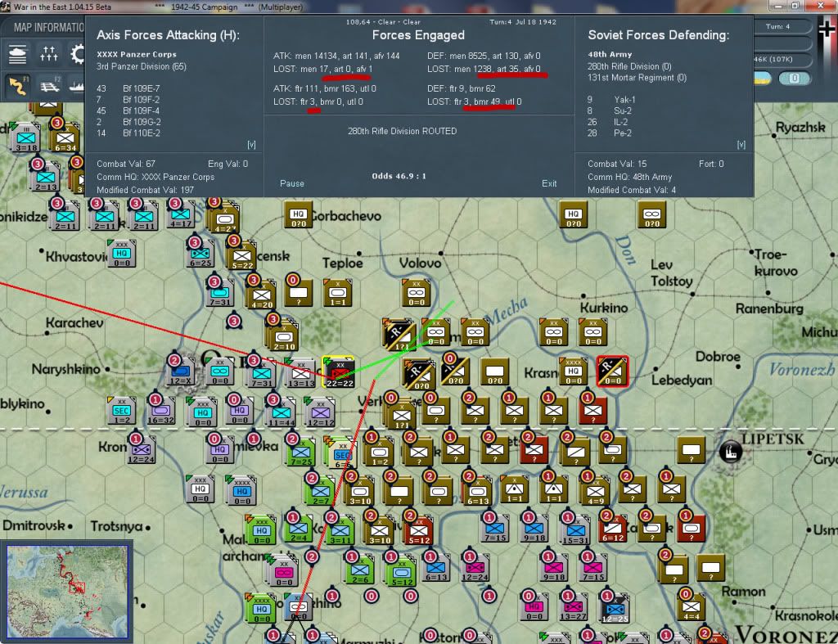Click 280th Rifle Division (0) entry
The image size is (838, 644).
tap(629, 66)
